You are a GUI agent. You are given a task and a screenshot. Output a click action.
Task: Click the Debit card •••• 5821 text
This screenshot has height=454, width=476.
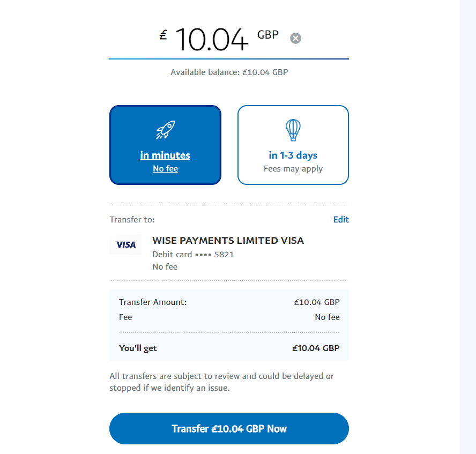(193, 254)
